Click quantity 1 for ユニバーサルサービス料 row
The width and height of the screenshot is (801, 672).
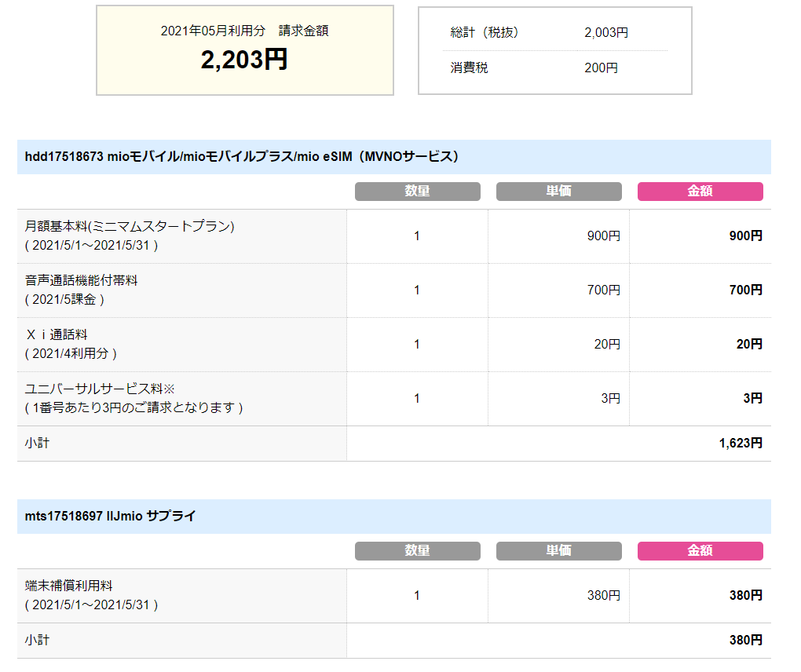(417, 398)
